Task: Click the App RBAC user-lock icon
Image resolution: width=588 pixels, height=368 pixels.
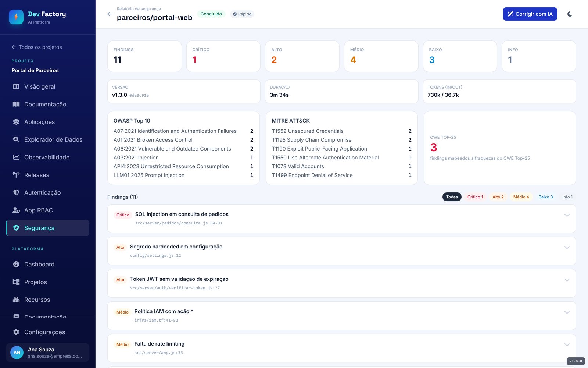Action: (16, 210)
